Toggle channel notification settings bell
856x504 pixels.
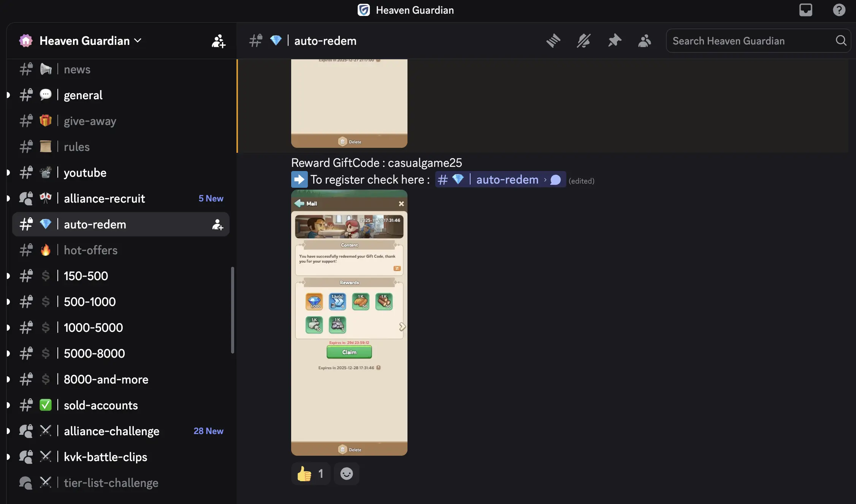tap(583, 41)
